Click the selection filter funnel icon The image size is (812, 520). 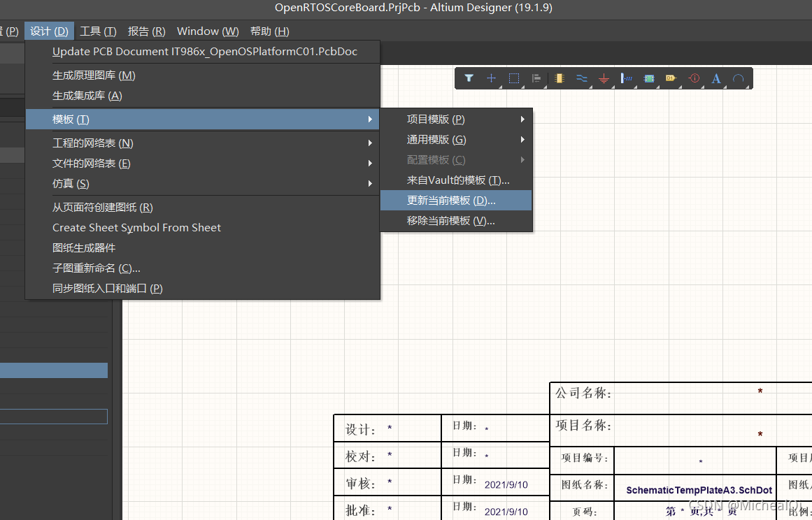[469, 78]
